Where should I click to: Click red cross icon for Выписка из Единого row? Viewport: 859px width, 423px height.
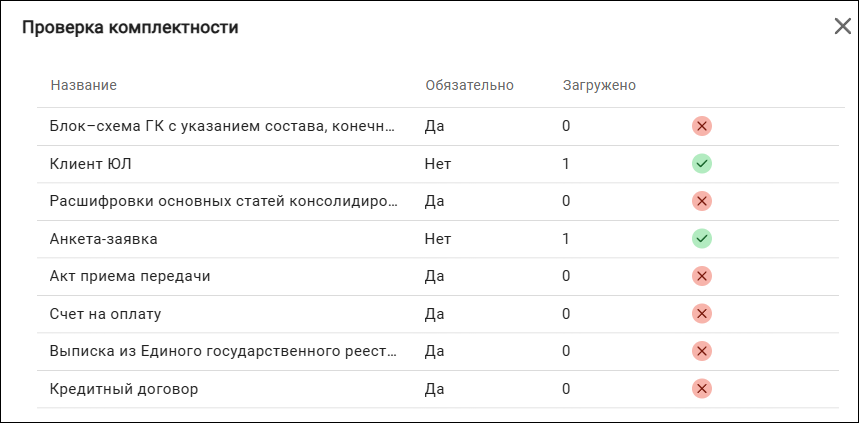[x=701, y=351]
